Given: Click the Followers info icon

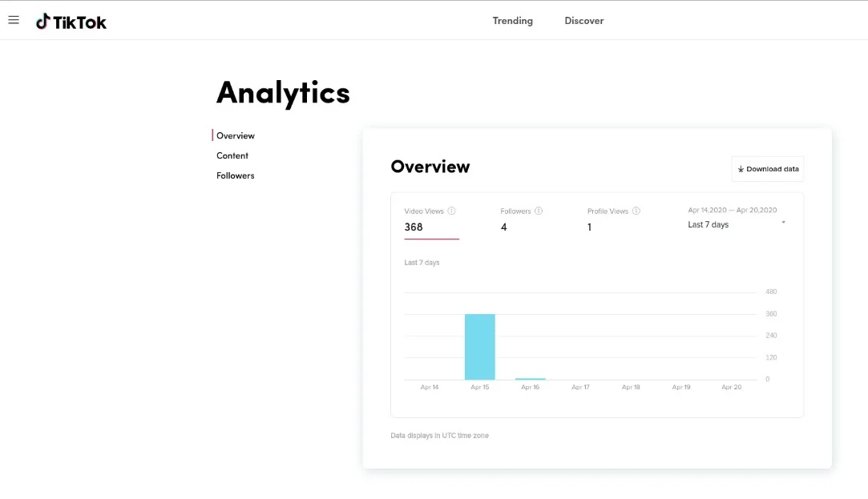Looking at the screenshot, I should pyautogui.click(x=539, y=211).
